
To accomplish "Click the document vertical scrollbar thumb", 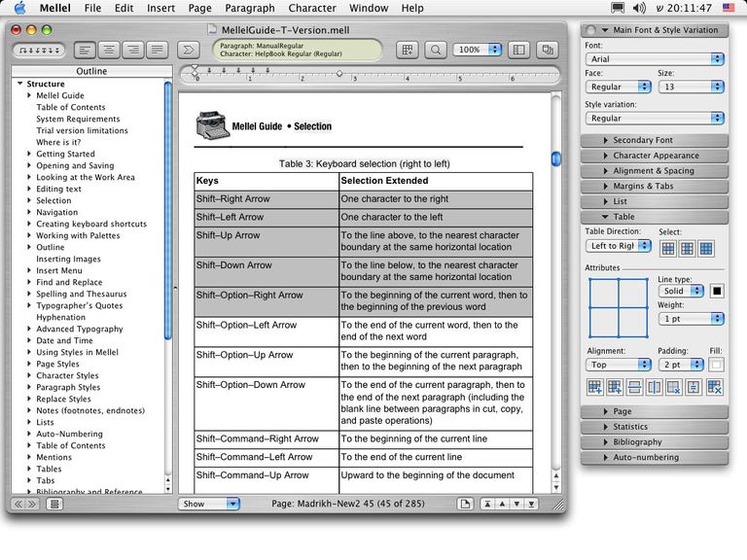I will tap(556, 158).
